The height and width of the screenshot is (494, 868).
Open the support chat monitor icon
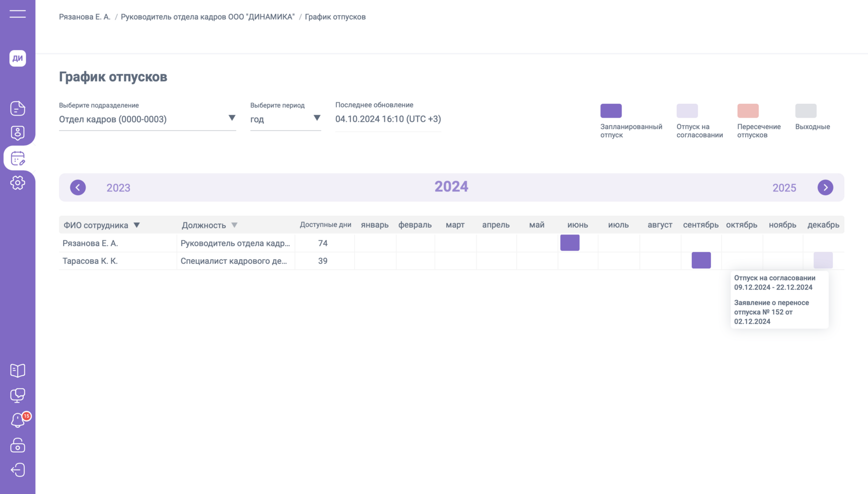tap(18, 395)
